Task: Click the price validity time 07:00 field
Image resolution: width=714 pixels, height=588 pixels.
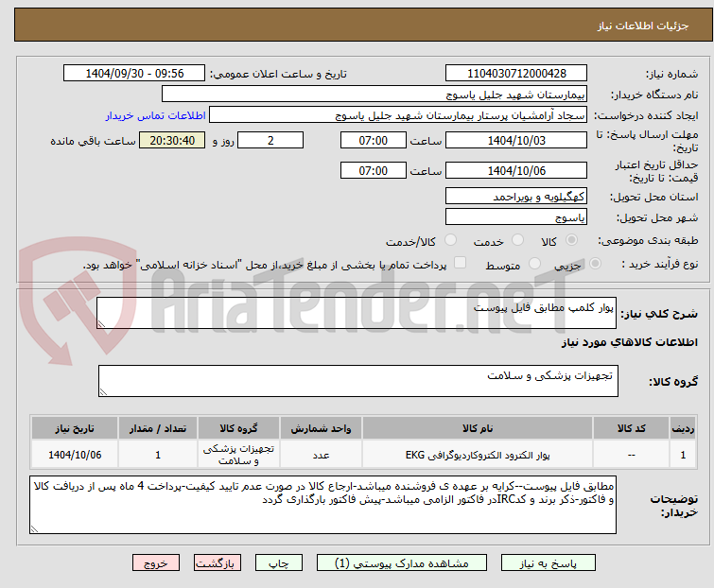Action: [374, 170]
